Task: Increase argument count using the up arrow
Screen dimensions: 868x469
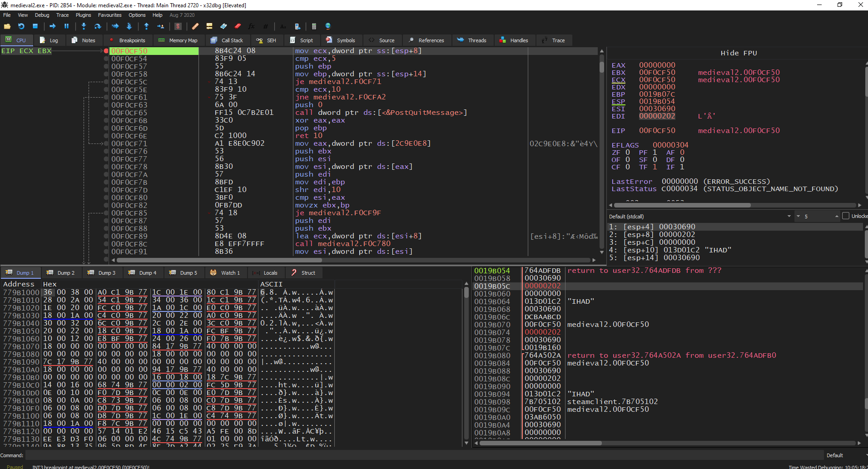Action: click(x=836, y=217)
